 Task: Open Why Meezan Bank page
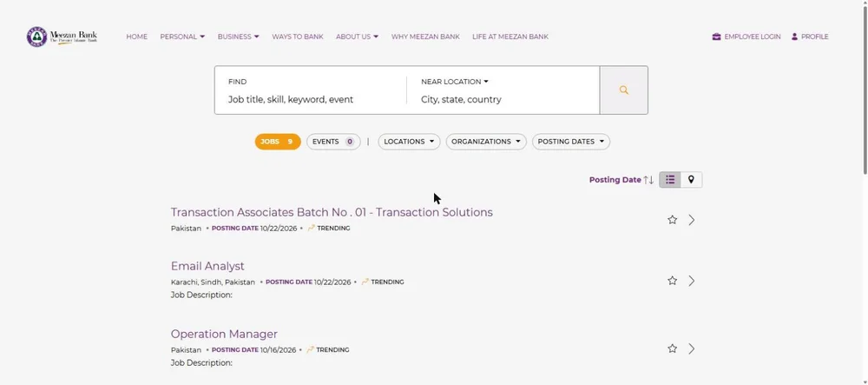(425, 37)
